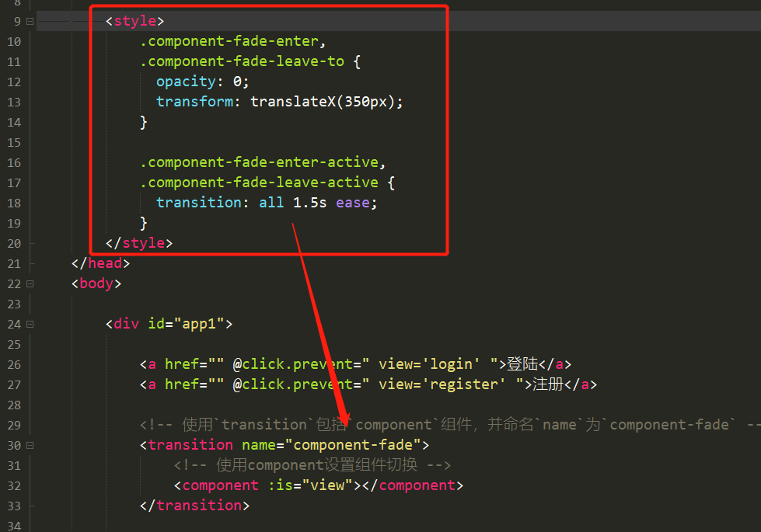Click the .component-fade-leave-to selector

[243, 61]
